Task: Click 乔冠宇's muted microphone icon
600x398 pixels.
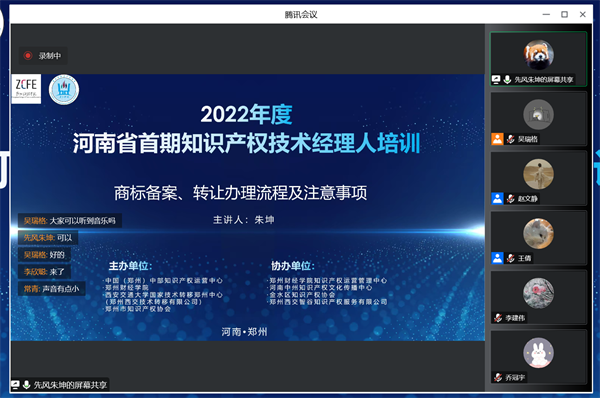Action: [498, 377]
